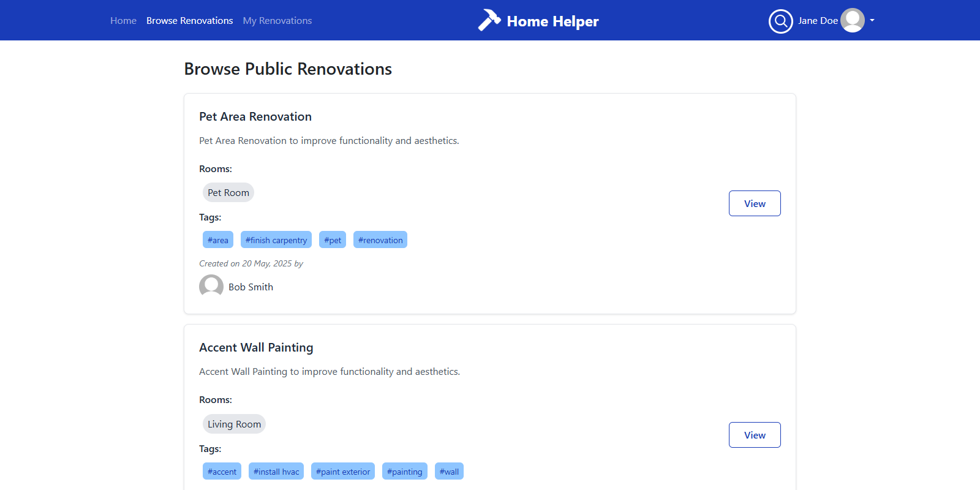The width and height of the screenshot is (980, 490).
Task: Click the search magnifier icon in header
Action: 780,21
